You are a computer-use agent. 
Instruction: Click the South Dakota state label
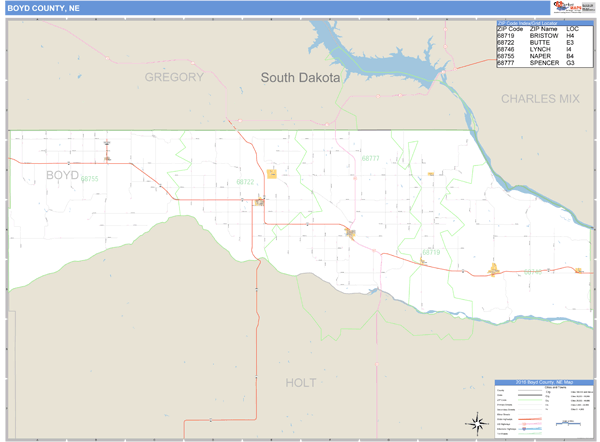300,77
